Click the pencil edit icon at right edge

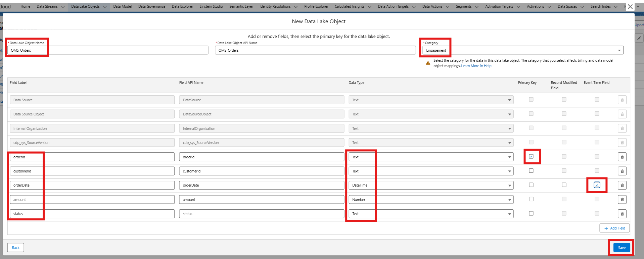click(639, 38)
